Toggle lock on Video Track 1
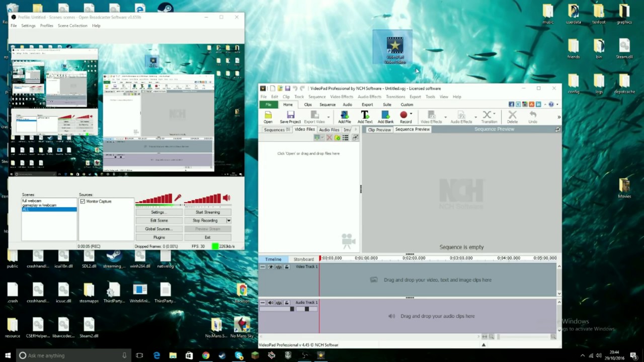 (287, 267)
